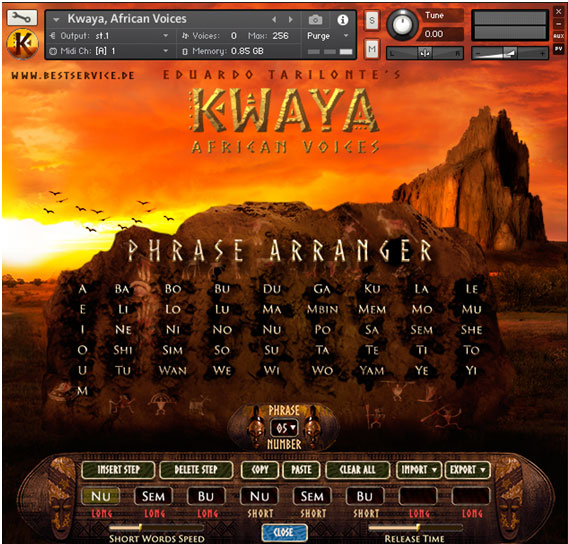Select the first SEM step slot

click(154, 496)
